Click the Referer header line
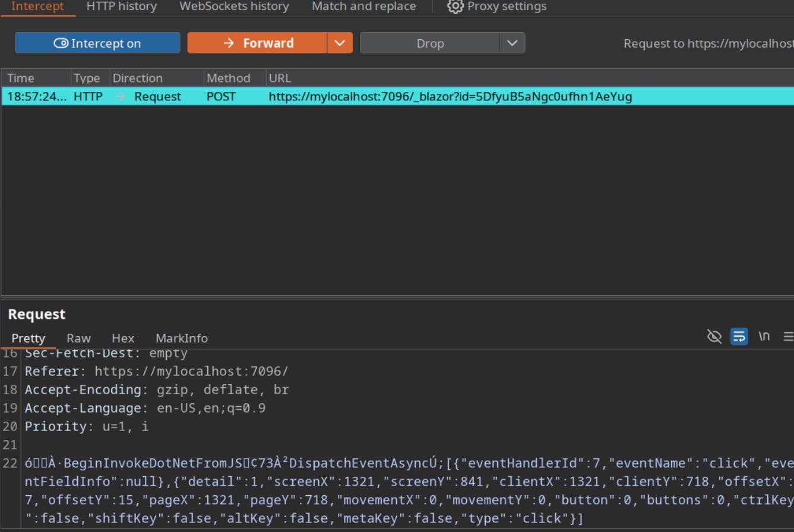This screenshot has height=532, width=794. pyautogui.click(x=156, y=371)
